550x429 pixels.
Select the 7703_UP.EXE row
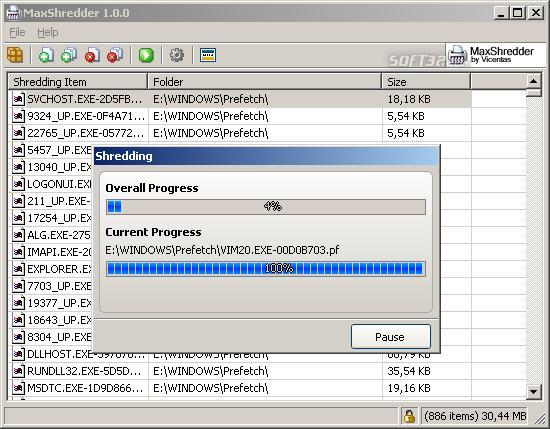(51, 286)
